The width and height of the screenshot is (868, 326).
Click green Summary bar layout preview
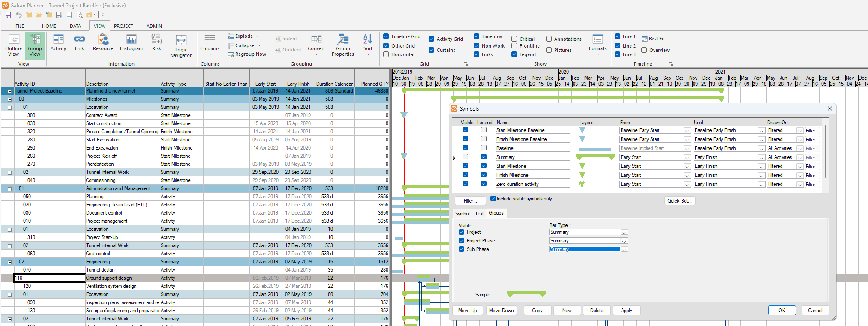(595, 157)
